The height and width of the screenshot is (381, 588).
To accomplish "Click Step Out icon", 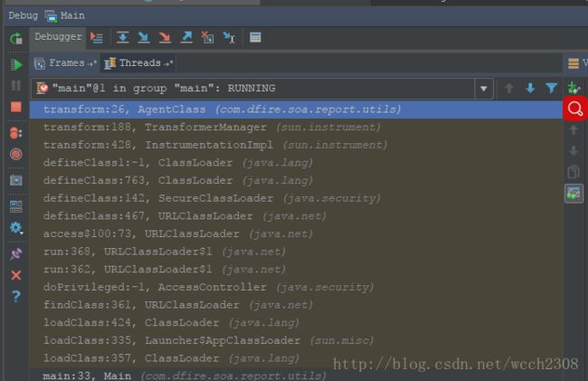I will click(x=186, y=37).
